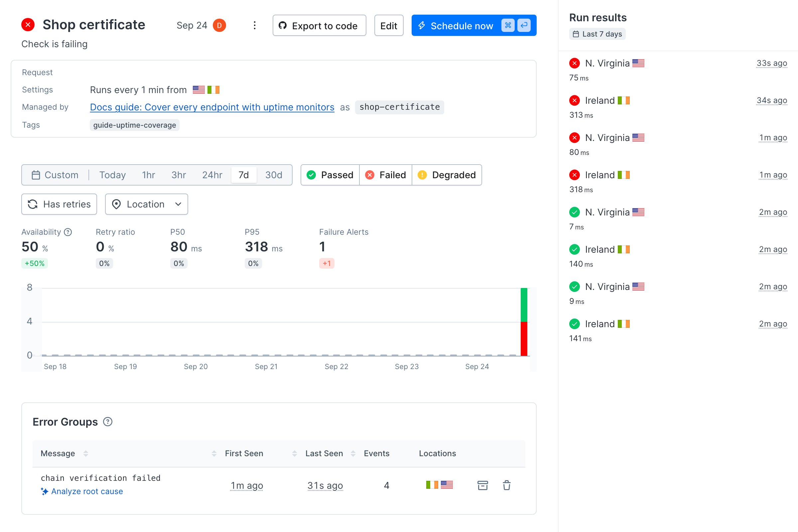Toggle the Degraded status filter

click(x=447, y=175)
